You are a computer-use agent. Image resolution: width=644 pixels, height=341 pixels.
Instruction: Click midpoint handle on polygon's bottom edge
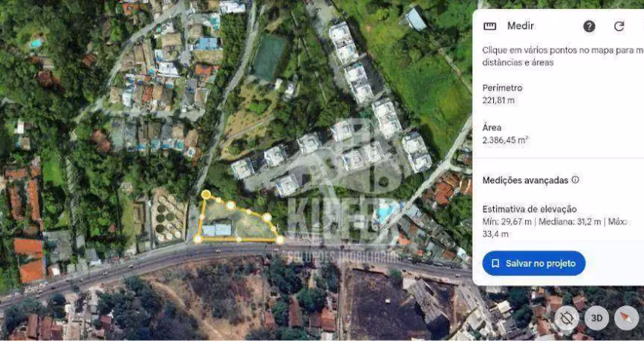(239, 239)
